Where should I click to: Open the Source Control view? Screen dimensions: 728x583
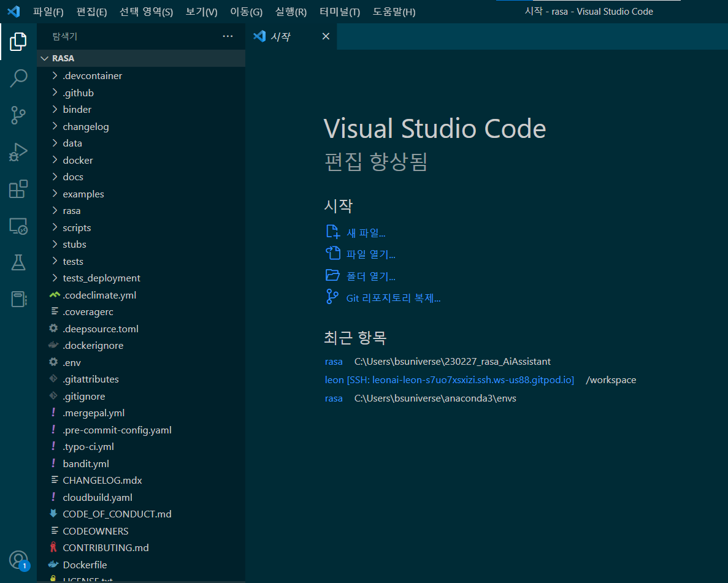coord(18,115)
